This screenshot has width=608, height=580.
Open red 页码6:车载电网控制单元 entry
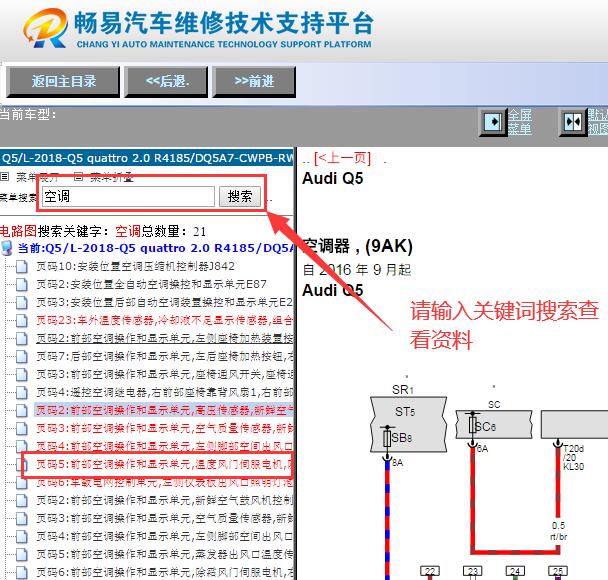pyautogui.click(x=164, y=482)
